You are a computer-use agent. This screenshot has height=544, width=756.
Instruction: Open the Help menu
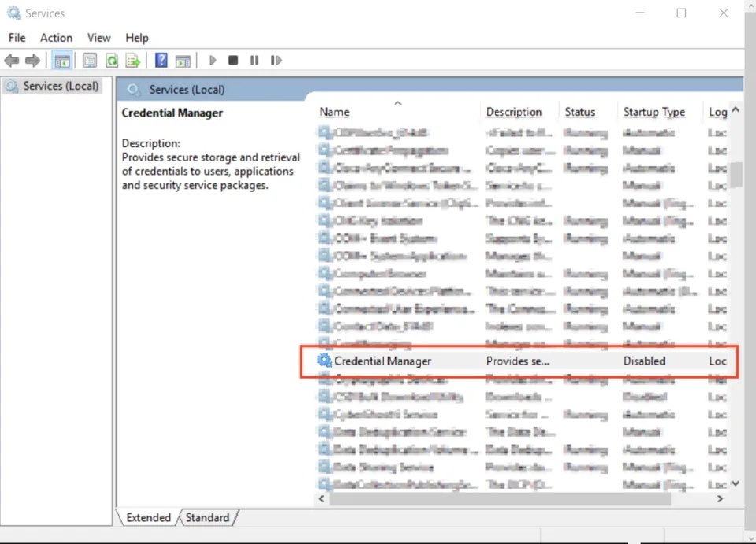137,38
